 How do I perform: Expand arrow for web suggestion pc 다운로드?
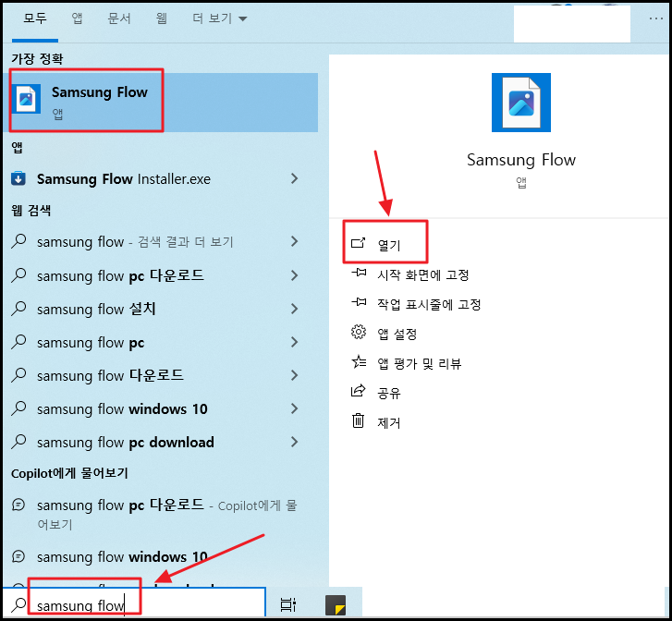(x=295, y=275)
